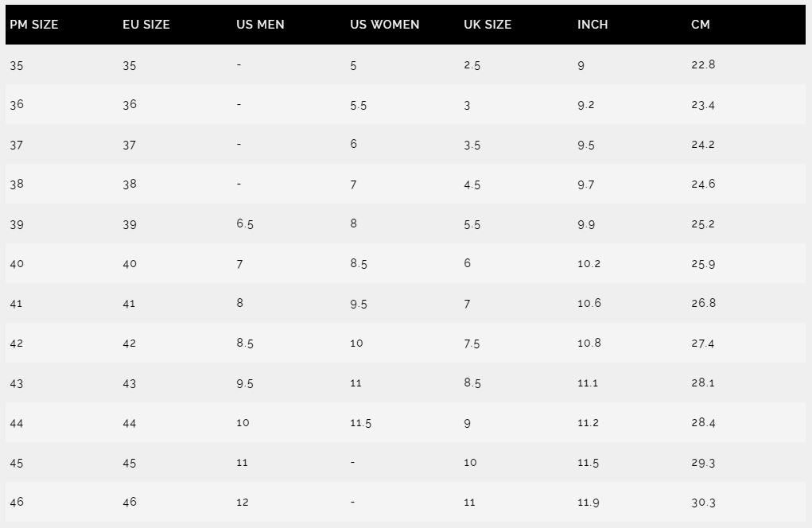This screenshot has height=528, width=812.
Task: Select US men size 12 cell
Action: pyautogui.click(x=243, y=502)
